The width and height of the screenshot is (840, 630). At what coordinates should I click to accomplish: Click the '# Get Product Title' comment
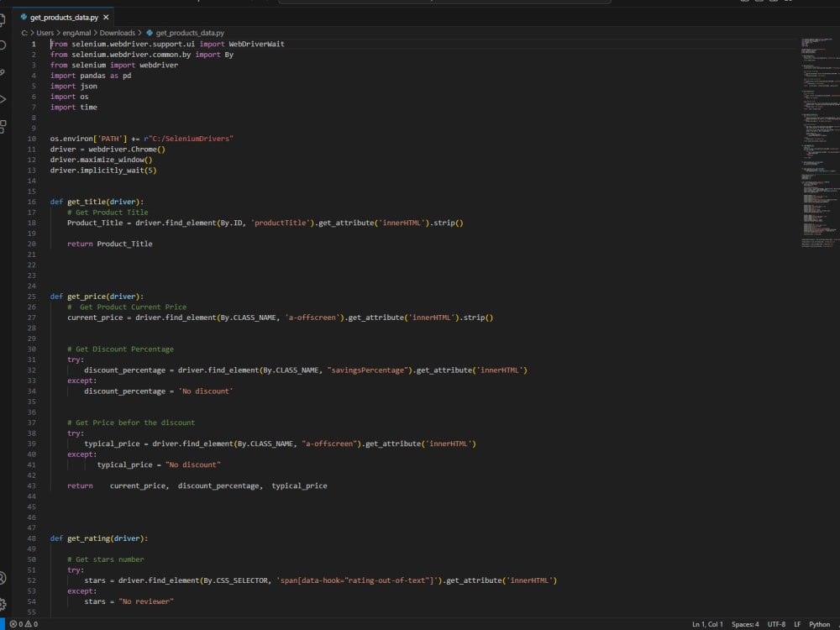tap(108, 213)
